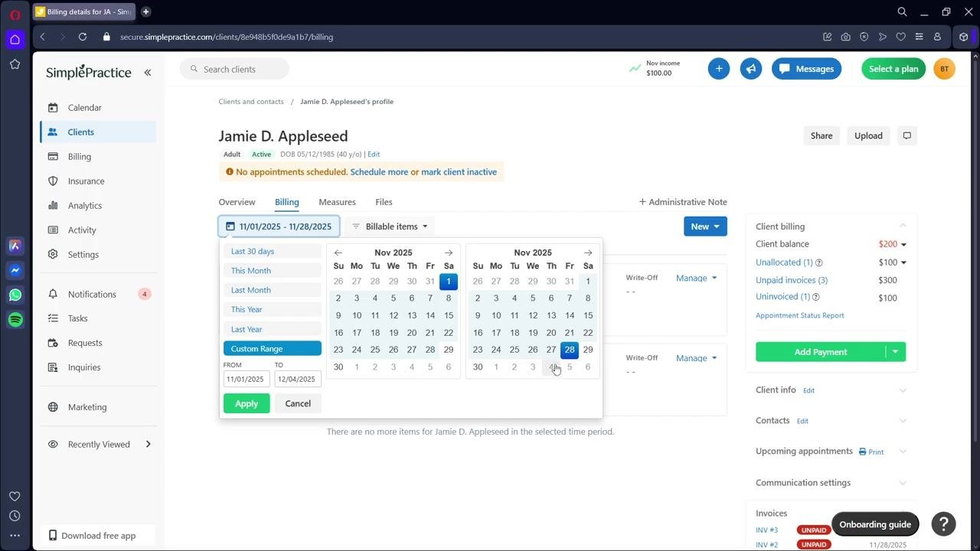Go to next month in right calendar
This screenshot has height=551, width=980.
pyautogui.click(x=588, y=253)
